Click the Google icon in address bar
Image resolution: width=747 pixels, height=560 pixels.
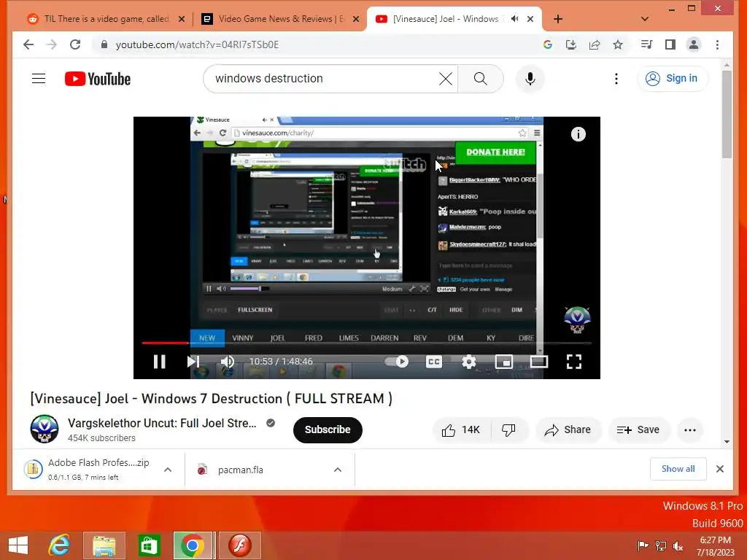pos(547,44)
